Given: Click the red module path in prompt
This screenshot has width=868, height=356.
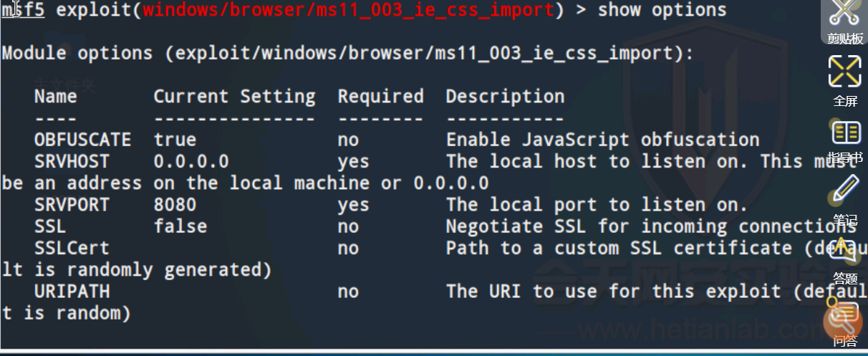Looking at the screenshot, I should click(x=348, y=10).
